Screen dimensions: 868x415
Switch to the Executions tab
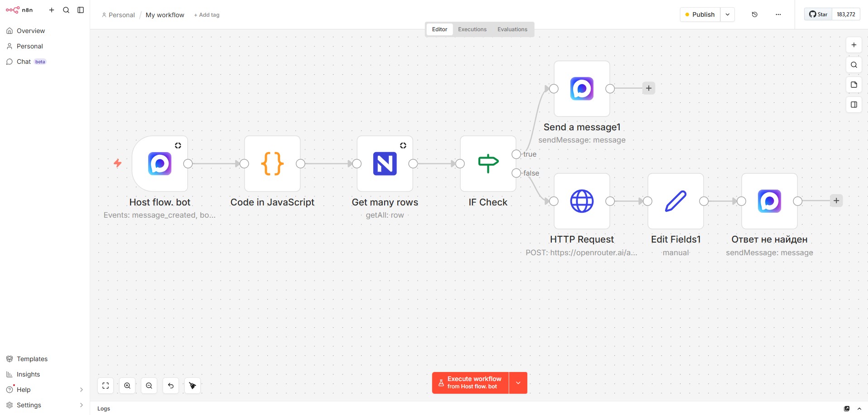pos(472,29)
